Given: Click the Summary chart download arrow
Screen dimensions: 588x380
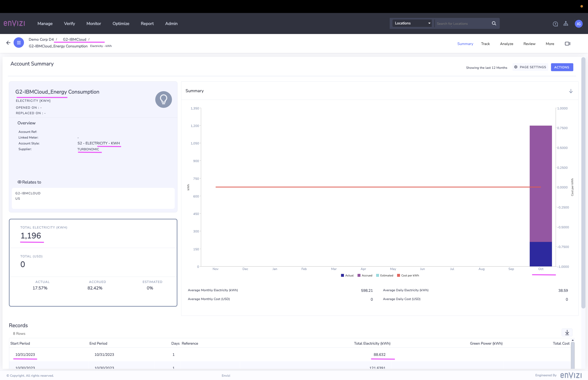Looking at the screenshot, I should [571, 91].
